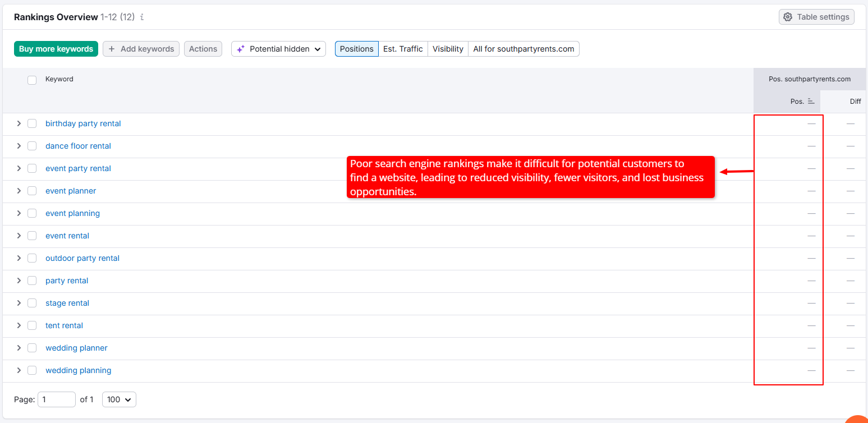Expand the event planner row
This screenshot has height=423, width=868.
coord(19,191)
